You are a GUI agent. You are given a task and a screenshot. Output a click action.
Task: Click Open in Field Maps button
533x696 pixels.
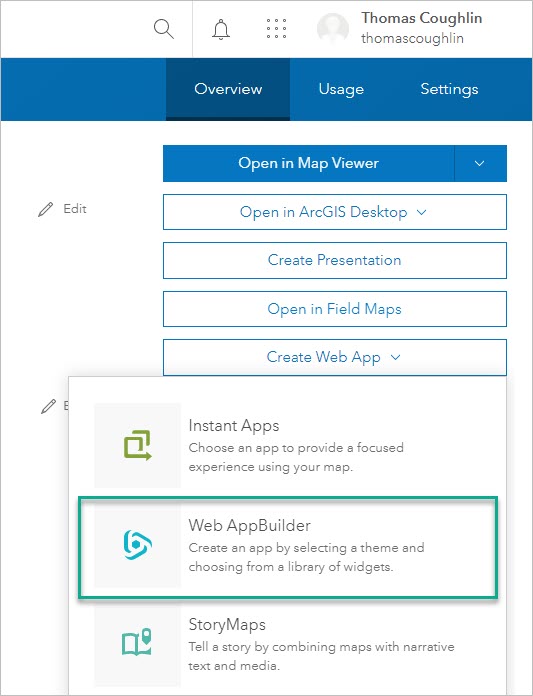pos(335,309)
